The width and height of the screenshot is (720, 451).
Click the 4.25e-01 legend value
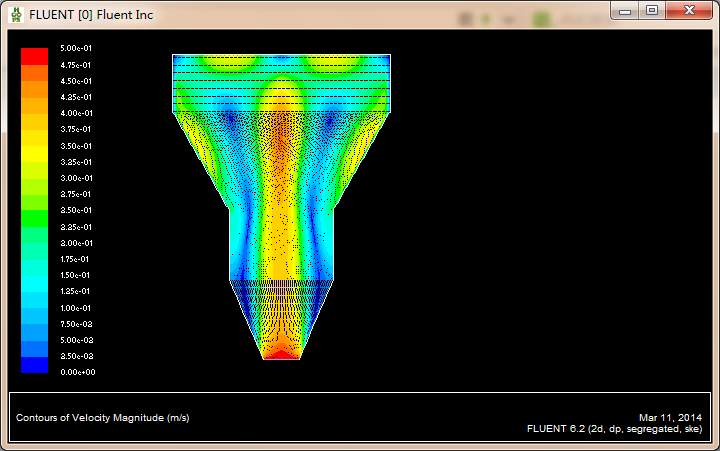click(x=76, y=97)
